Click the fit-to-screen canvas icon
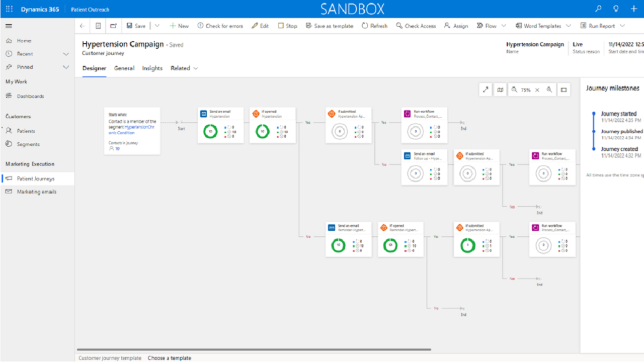Screen dimensions: 644x362 pos(564,90)
